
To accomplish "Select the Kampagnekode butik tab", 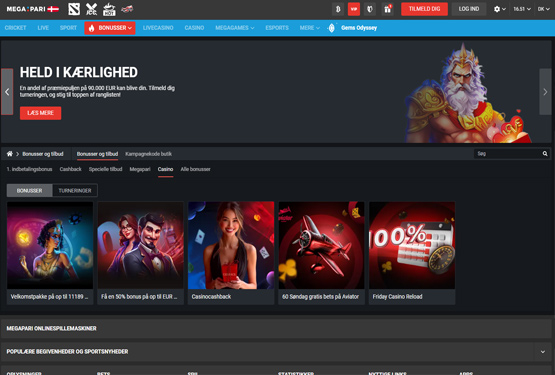I will [x=148, y=154].
